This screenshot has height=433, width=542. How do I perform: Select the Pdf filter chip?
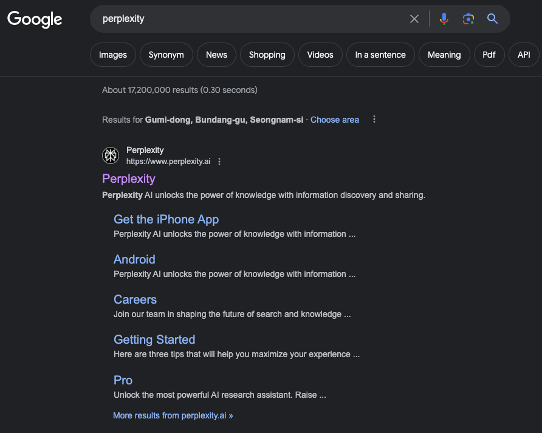click(x=489, y=55)
